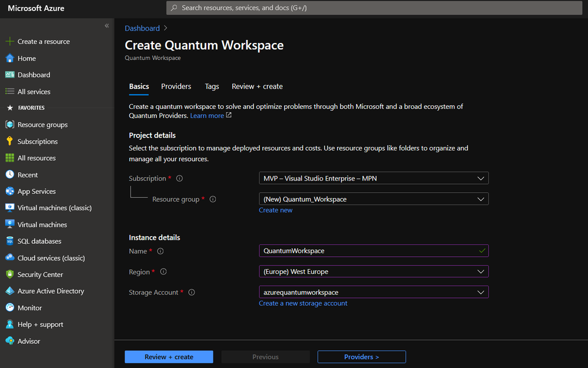Image resolution: width=588 pixels, height=368 pixels.
Task: Click the All services list icon
Action: (10, 92)
